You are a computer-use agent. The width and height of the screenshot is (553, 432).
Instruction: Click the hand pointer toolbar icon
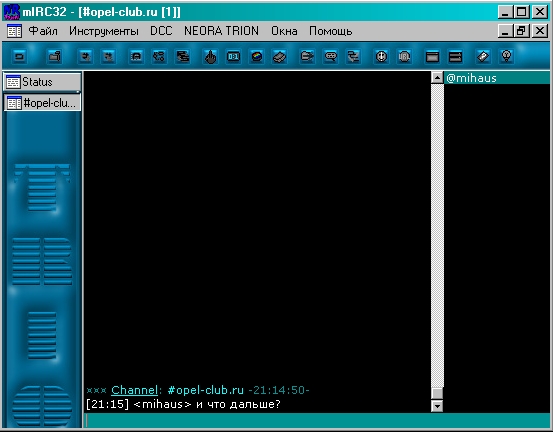(x=211, y=56)
